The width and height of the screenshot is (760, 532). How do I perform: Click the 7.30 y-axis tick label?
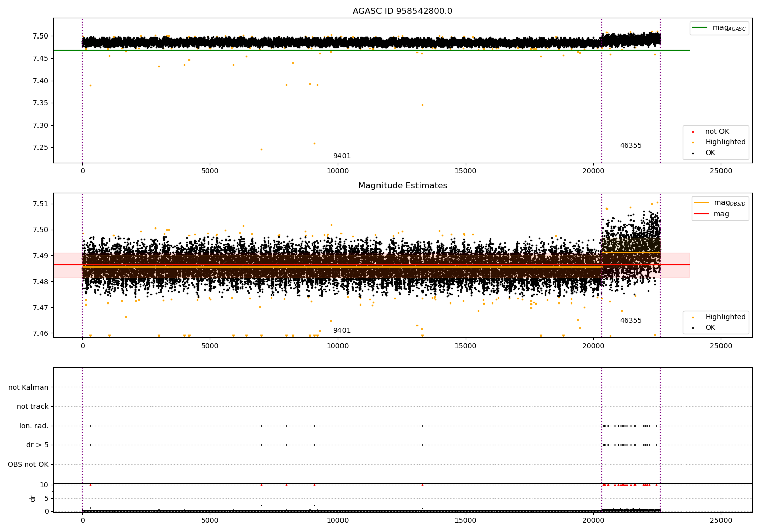[x=41, y=126]
